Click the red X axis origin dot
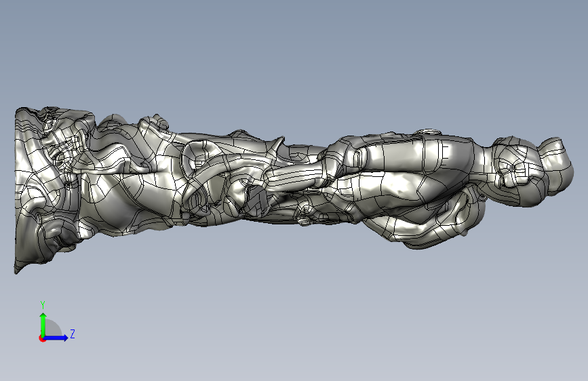Image resolution: width=588 pixels, height=381 pixels. click(x=42, y=338)
